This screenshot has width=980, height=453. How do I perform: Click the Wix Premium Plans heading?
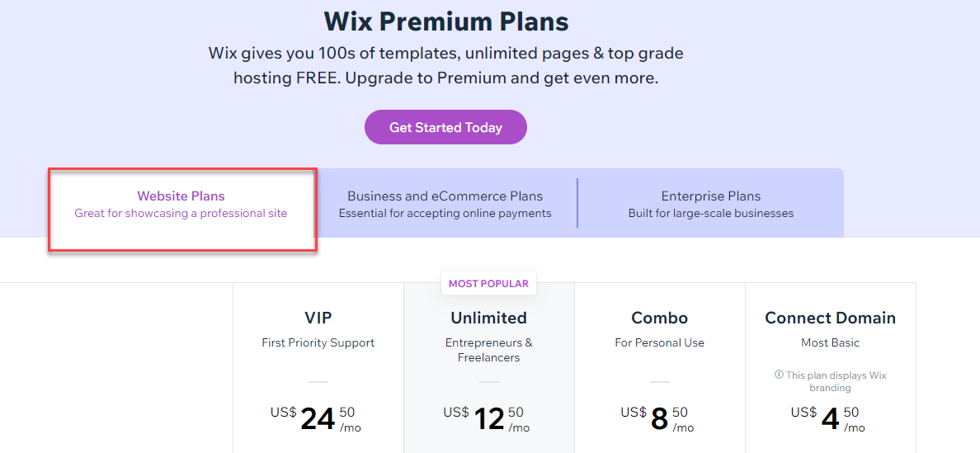pyautogui.click(x=445, y=21)
